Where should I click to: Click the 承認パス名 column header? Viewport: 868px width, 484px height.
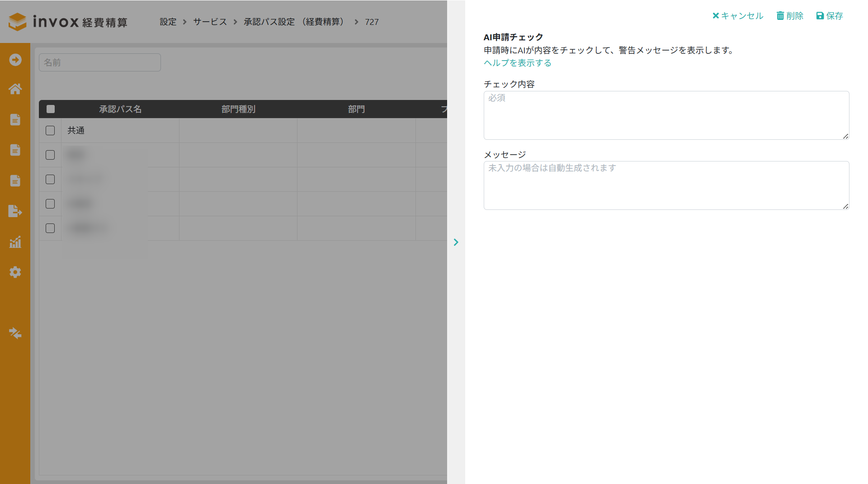pos(120,109)
